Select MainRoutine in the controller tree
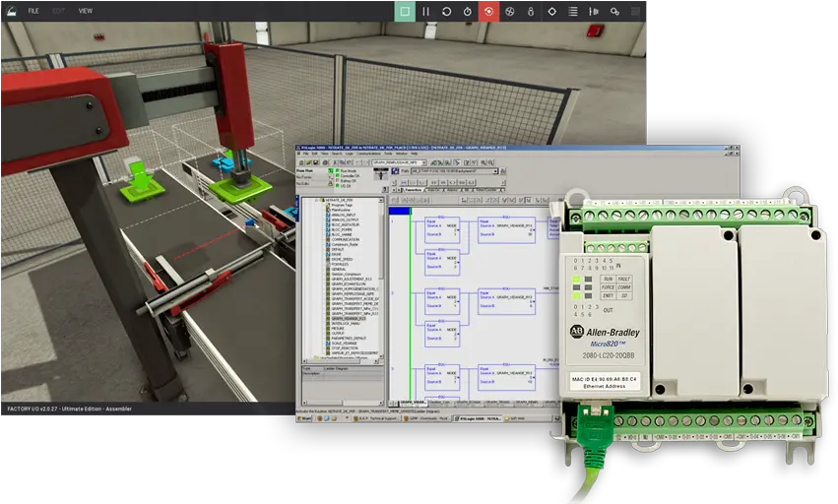The height and width of the screenshot is (504, 838). (341, 210)
